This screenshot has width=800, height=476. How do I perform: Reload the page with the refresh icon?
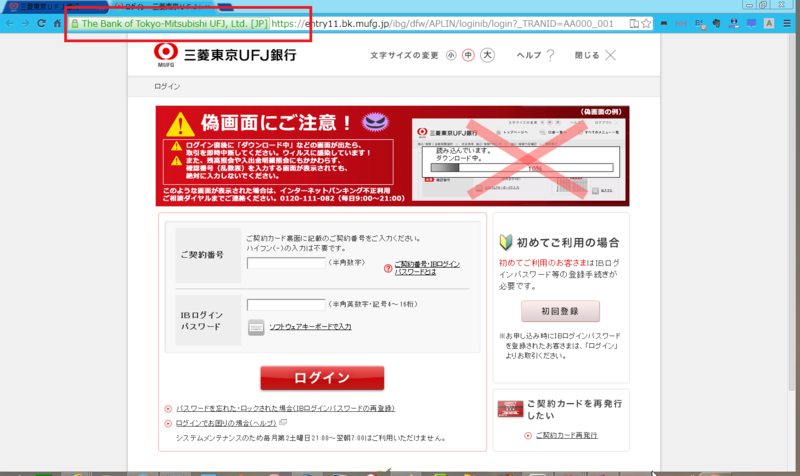[41, 23]
